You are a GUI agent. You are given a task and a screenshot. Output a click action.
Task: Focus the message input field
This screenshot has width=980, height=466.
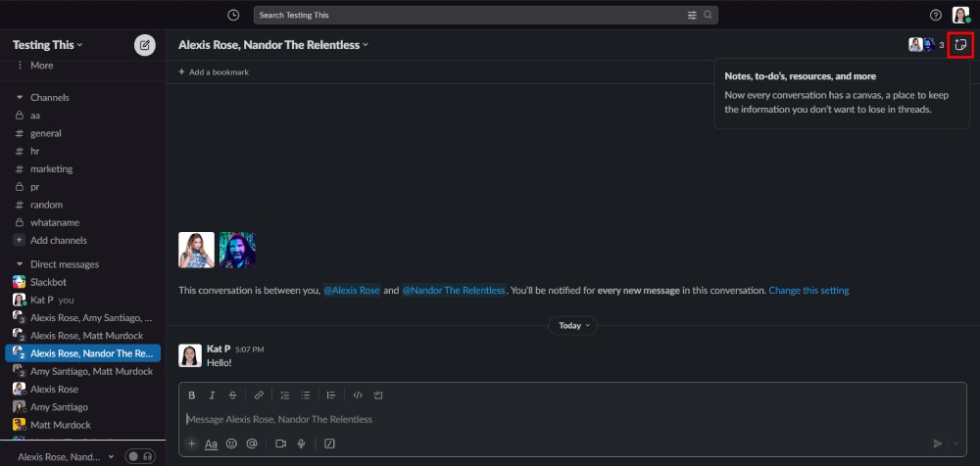pos(572,419)
